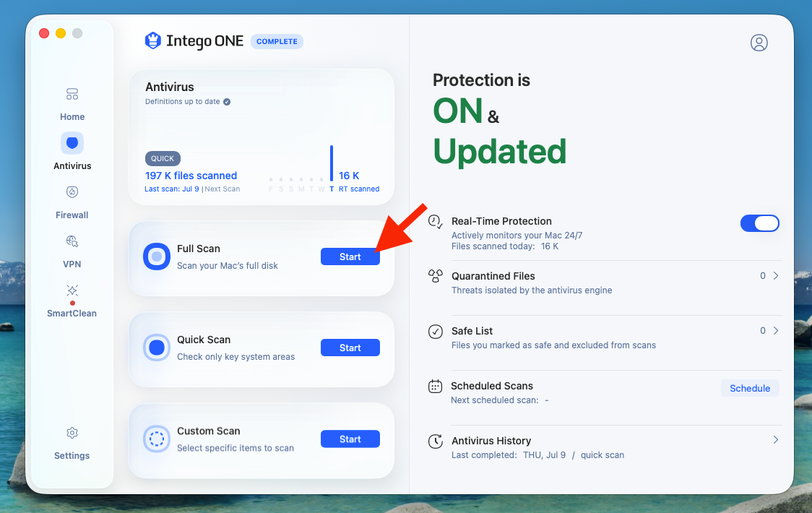Click the Intego ONE castle logo
812x513 pixels.
tap(152, 40)
